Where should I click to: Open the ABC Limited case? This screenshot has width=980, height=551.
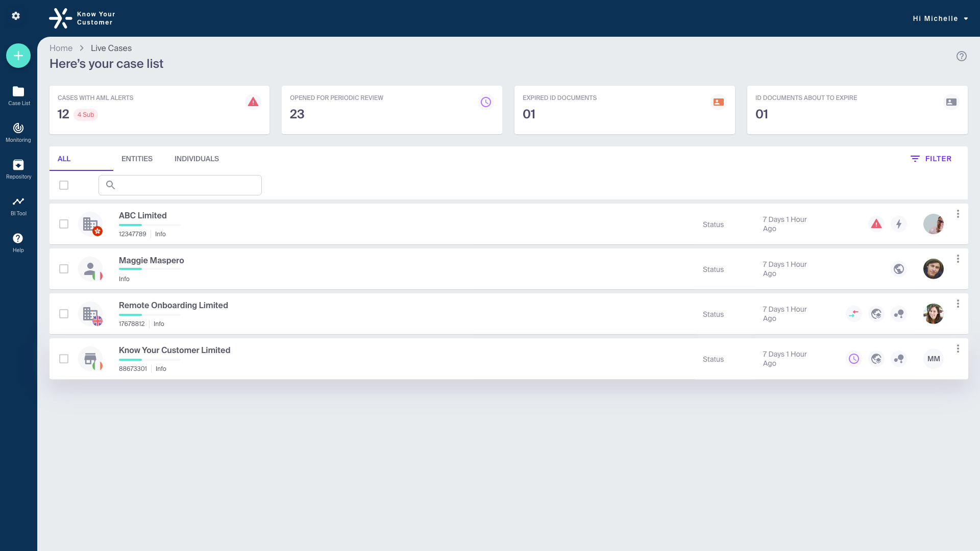click(143, 215)
